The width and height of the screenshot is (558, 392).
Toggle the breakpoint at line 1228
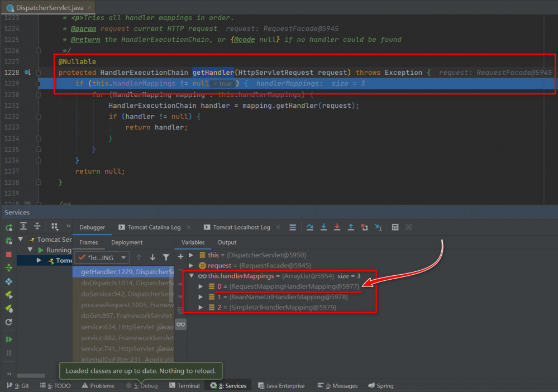click(x=28, y=73)
